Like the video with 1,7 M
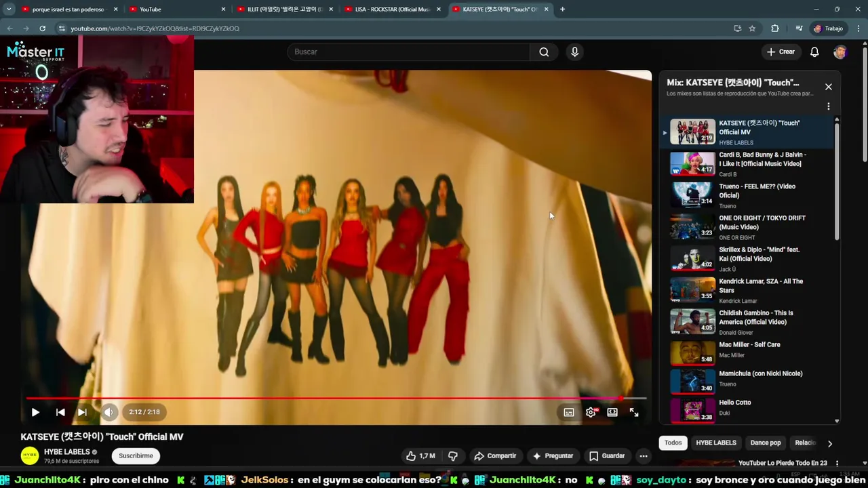This screenshot has width=868, height=488. coord(420,456)
